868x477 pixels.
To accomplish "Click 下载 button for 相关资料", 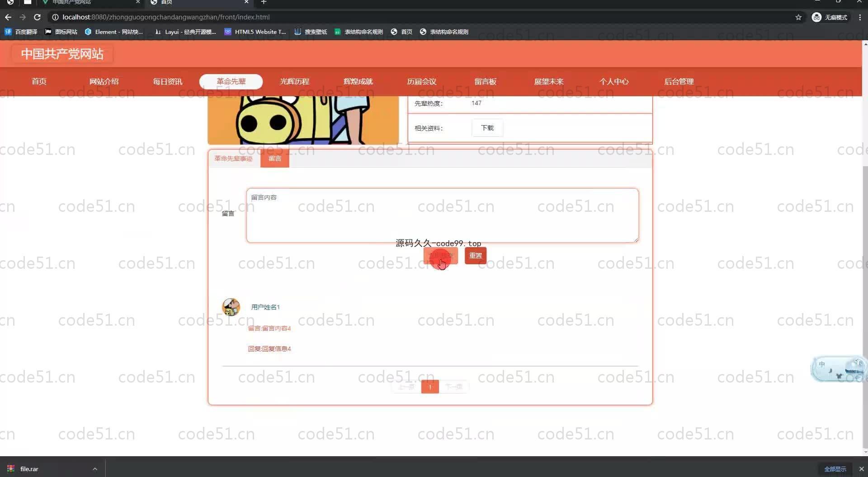I will pyautogui.click(x=487, y=128).
